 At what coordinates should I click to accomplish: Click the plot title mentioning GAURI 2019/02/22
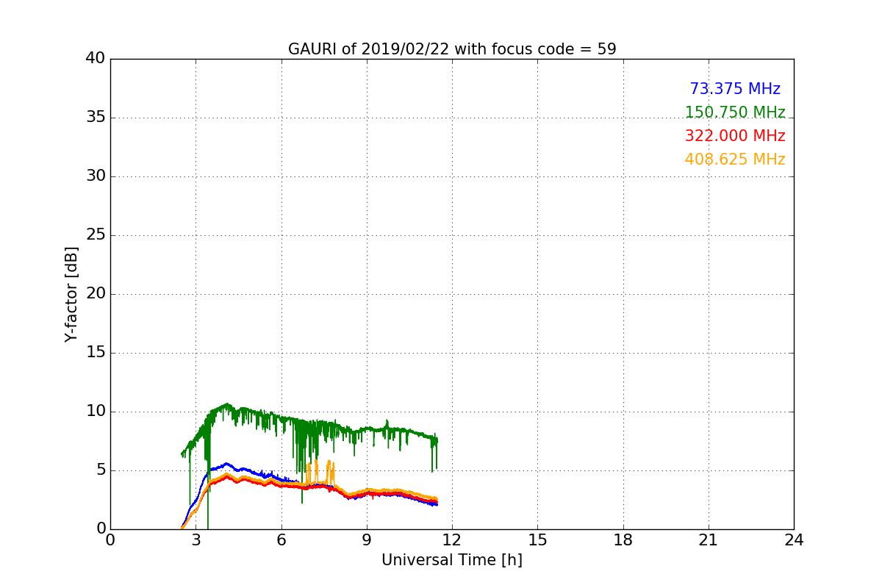click(x=452, y=49)
